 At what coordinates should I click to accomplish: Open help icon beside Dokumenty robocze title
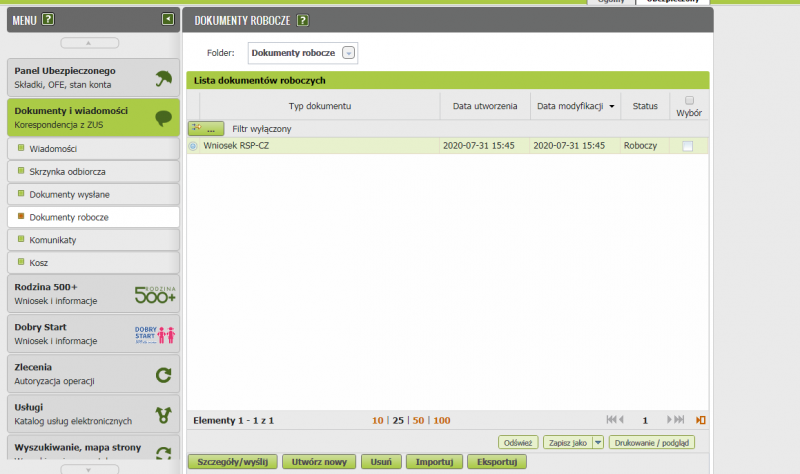(303, 20)
